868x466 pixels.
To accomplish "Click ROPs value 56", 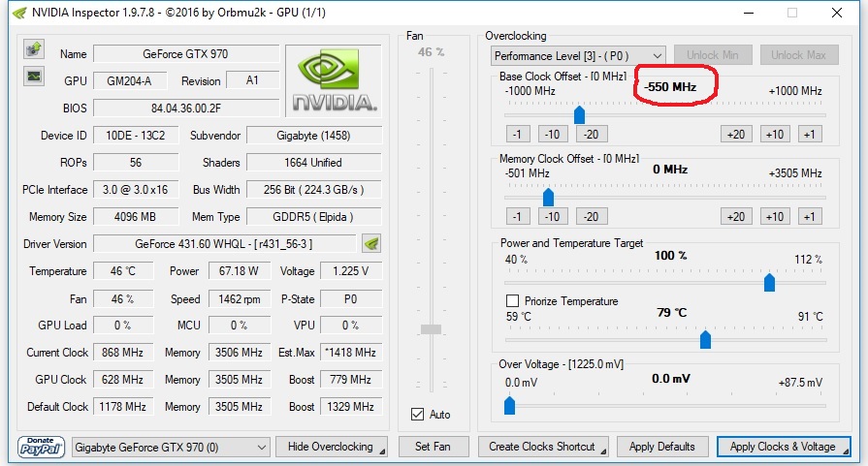I will 136,163.
